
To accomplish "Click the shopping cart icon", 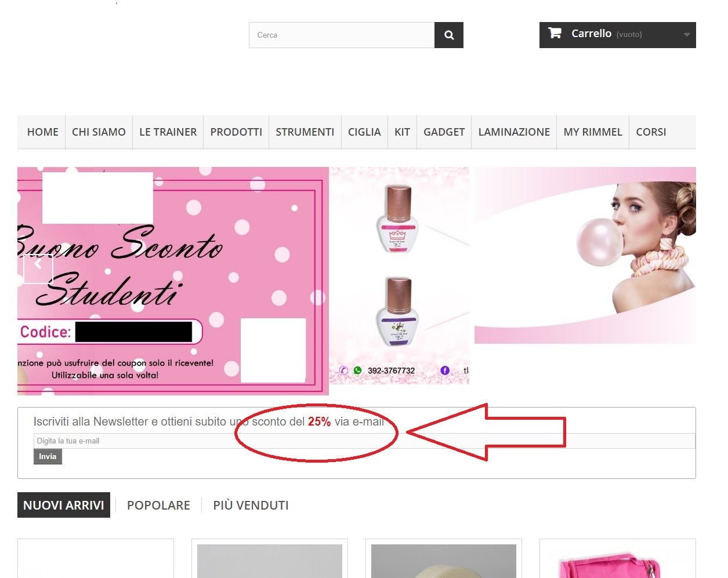I will pyautogui.click(x=555, y=34).
